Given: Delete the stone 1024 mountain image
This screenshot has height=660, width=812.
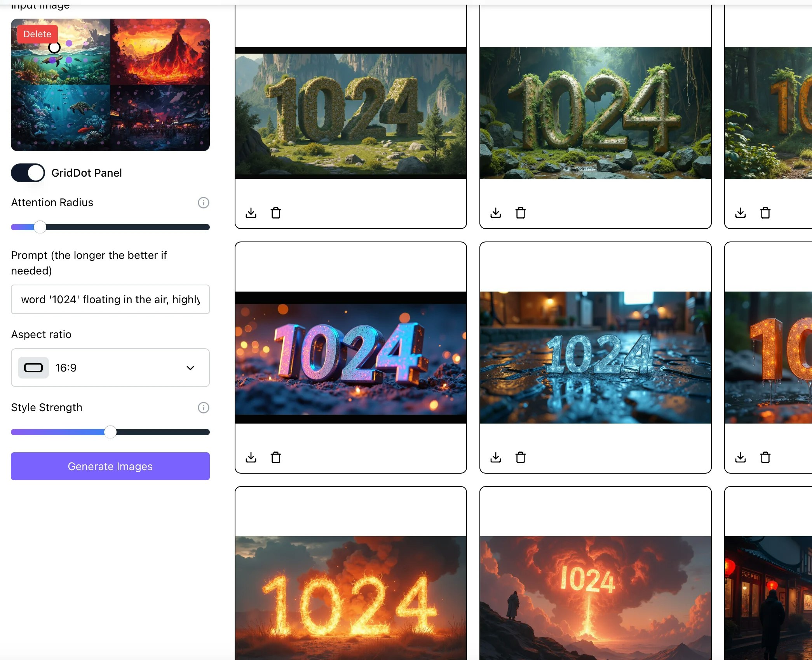Looking at the screenshot, I should [276, 213].
